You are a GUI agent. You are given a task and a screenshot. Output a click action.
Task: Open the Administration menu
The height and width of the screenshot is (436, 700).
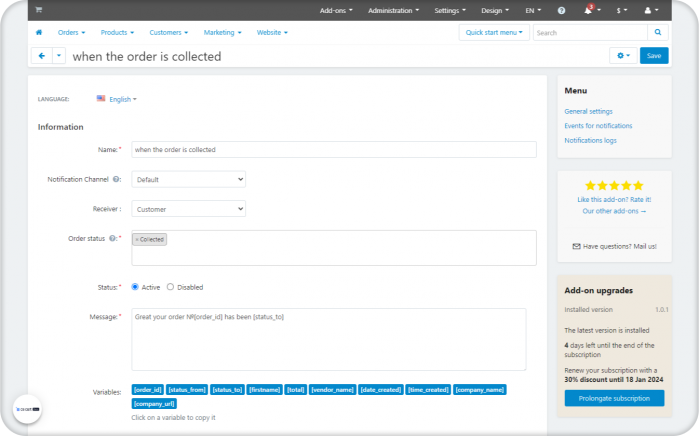pos(393,10)
